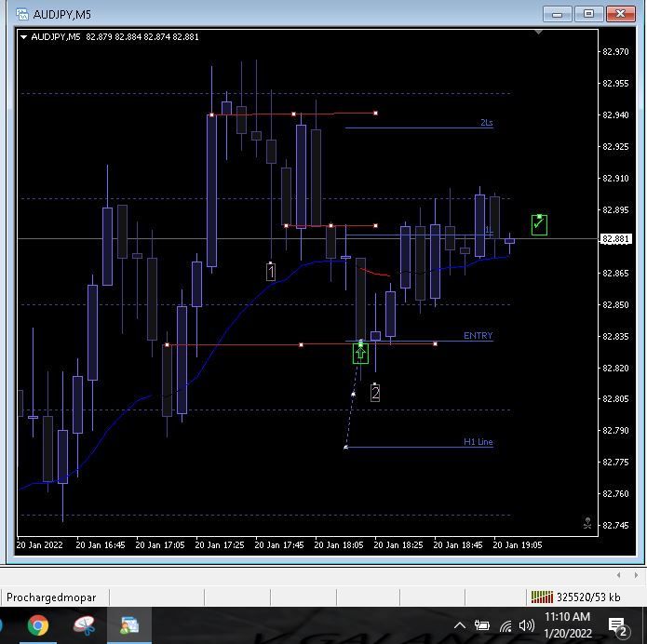Viewport: 647px width, 644px height.
Task: Open the volume speaker tray icon
Action: (x=527, y=625)
